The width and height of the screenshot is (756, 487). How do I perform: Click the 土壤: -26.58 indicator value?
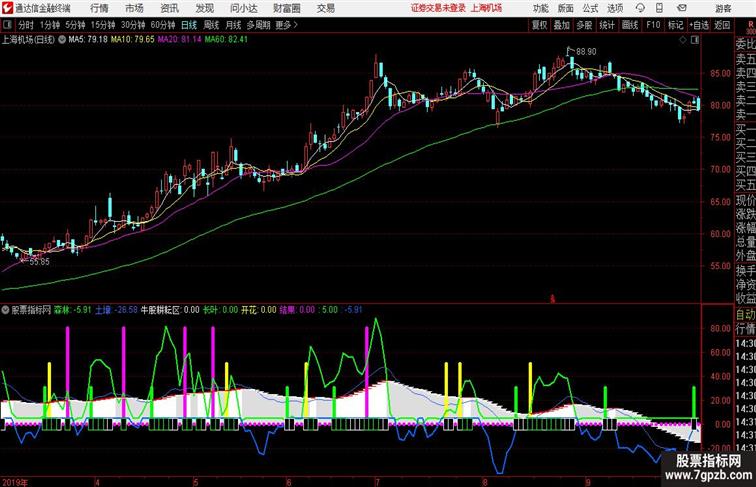116,310
